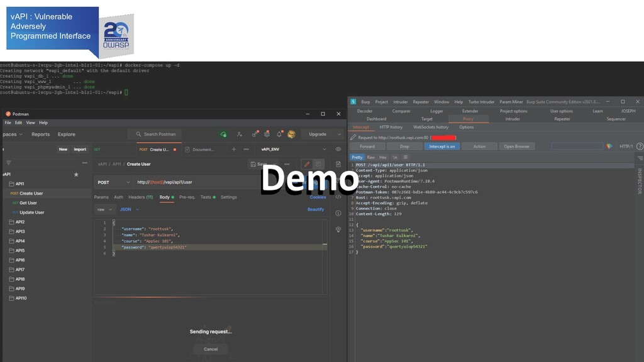Open the Repeater menu in Burp menu bar
Image resolution: width=644 pixels, height=362 pixels.
click(x=421, y=102)
